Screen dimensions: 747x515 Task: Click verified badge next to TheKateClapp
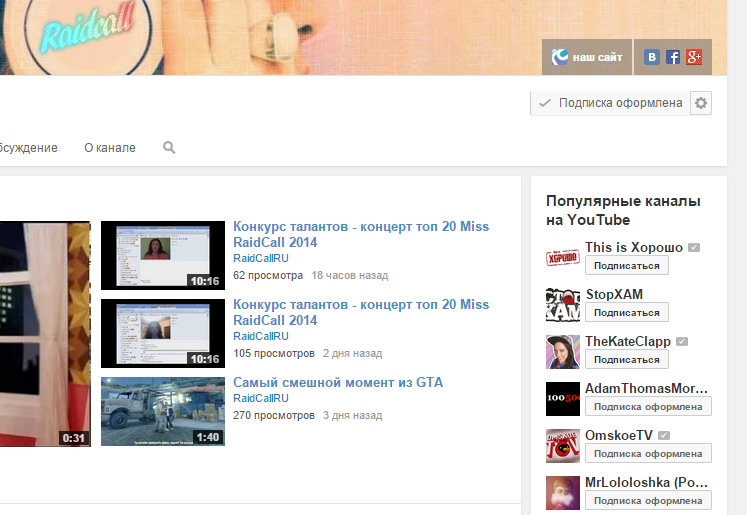click(682, 342)
